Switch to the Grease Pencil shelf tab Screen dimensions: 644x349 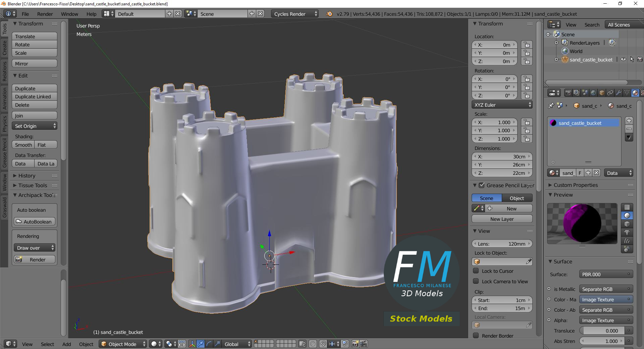click(4, 152)
